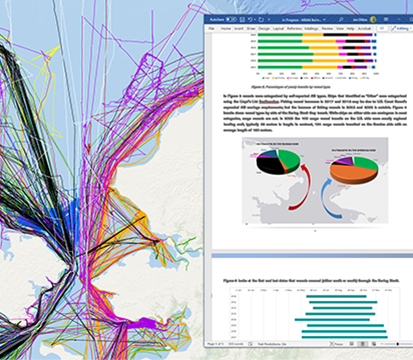Switch to the Mailings ribbon tab
The width and height of the screenshot is (413, 360).
311,29
